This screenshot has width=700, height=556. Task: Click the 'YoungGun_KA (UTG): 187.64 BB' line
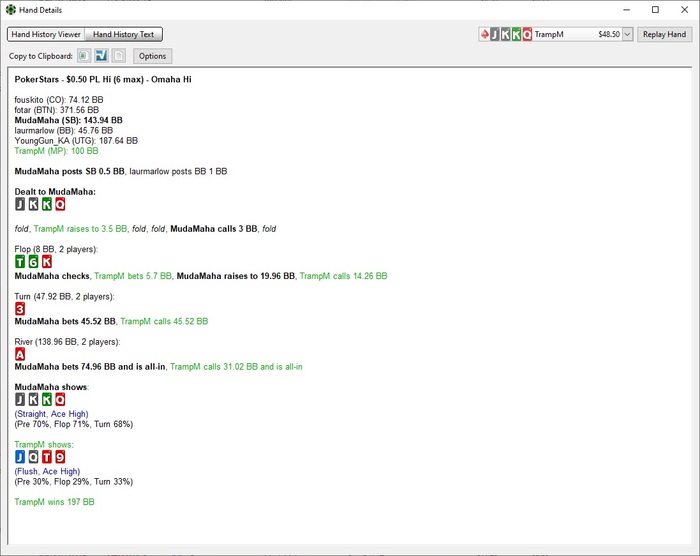pos(76,141)
